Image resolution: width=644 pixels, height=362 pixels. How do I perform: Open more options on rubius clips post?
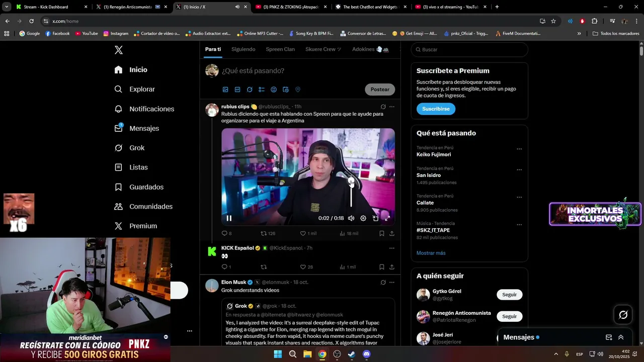392,107
